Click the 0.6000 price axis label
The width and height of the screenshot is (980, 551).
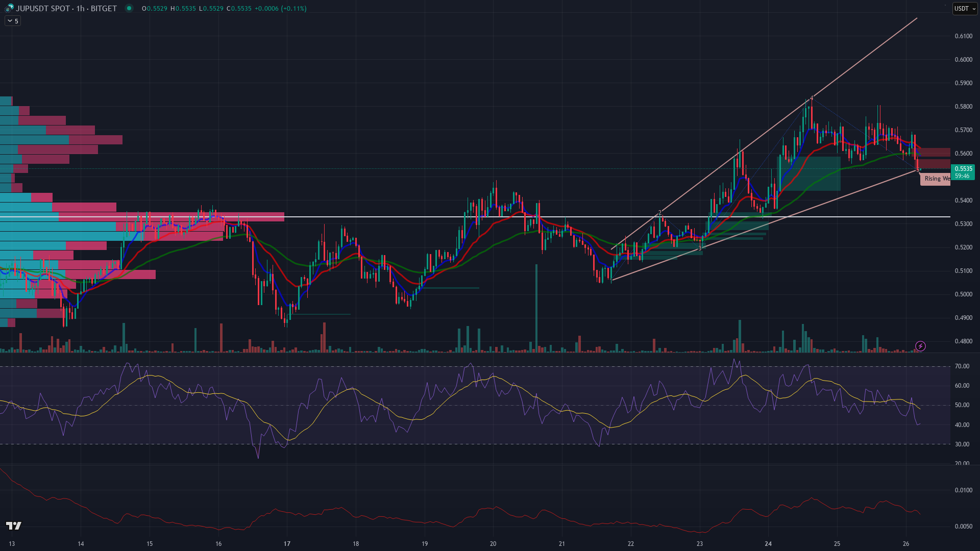(963, 60)
